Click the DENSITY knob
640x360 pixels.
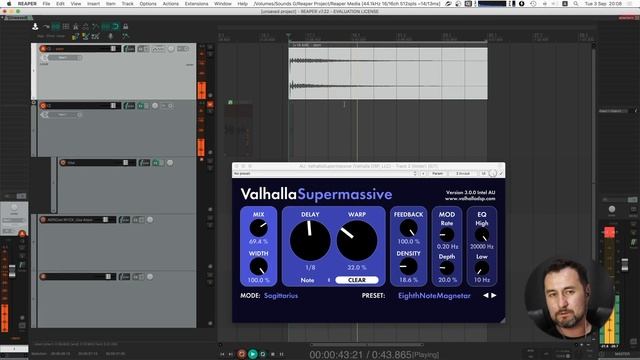(x=408, y=267)
